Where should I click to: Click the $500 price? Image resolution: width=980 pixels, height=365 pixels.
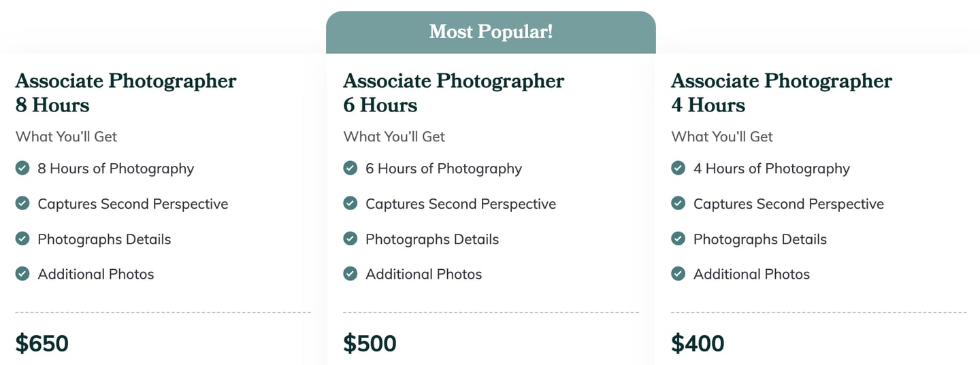point(370,343)
